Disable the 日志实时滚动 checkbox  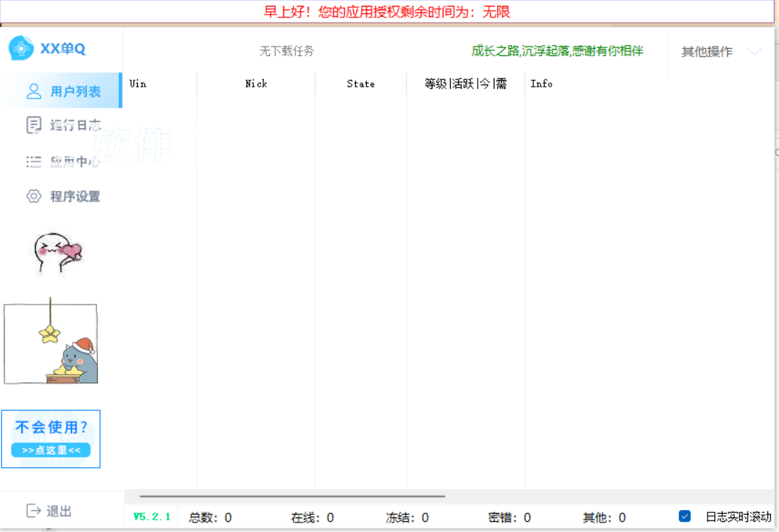pyautogui.click(x=684, y=517)
